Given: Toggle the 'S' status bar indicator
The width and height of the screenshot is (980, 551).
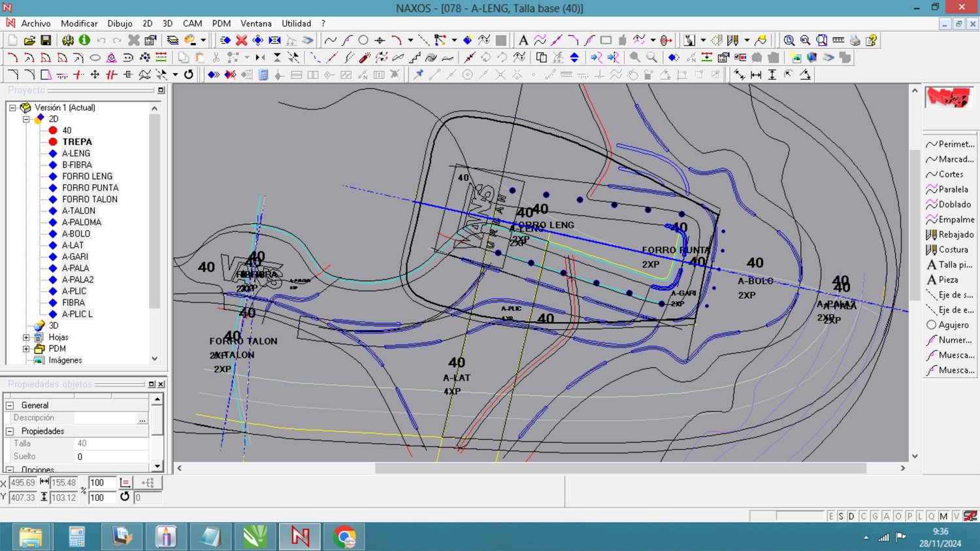Looking at the screenshot, I should (841, 516).
